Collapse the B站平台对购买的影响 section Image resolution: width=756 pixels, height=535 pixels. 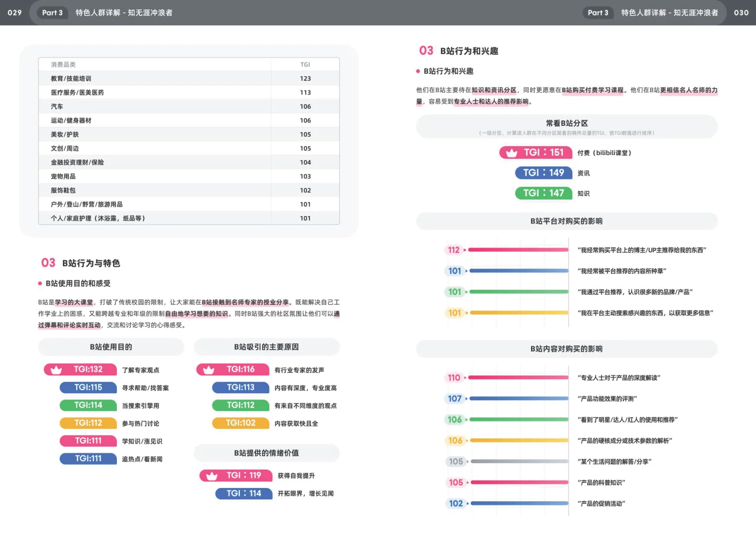click(567, 221)
